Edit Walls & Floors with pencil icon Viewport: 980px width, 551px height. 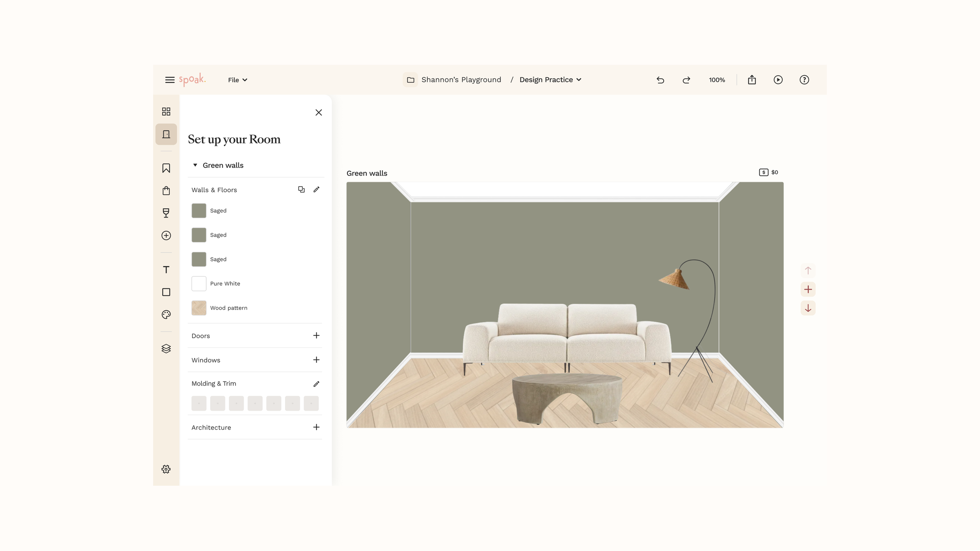click(316, 190)
